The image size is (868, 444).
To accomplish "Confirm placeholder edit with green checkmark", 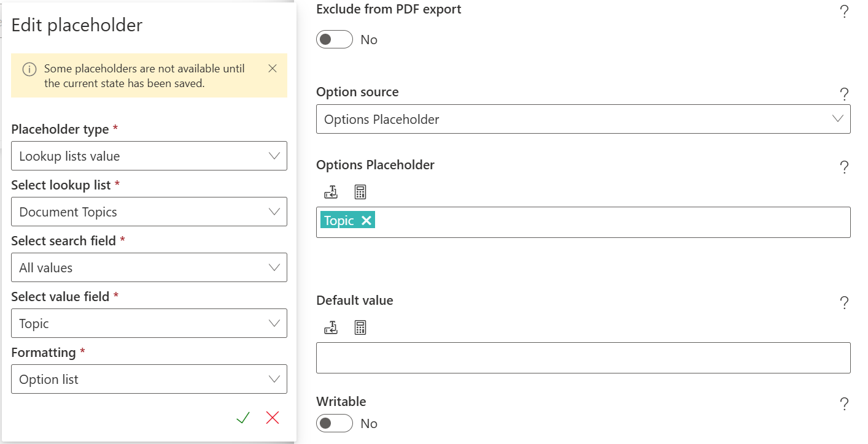I will pyautogui.click(x=243, y=418).
